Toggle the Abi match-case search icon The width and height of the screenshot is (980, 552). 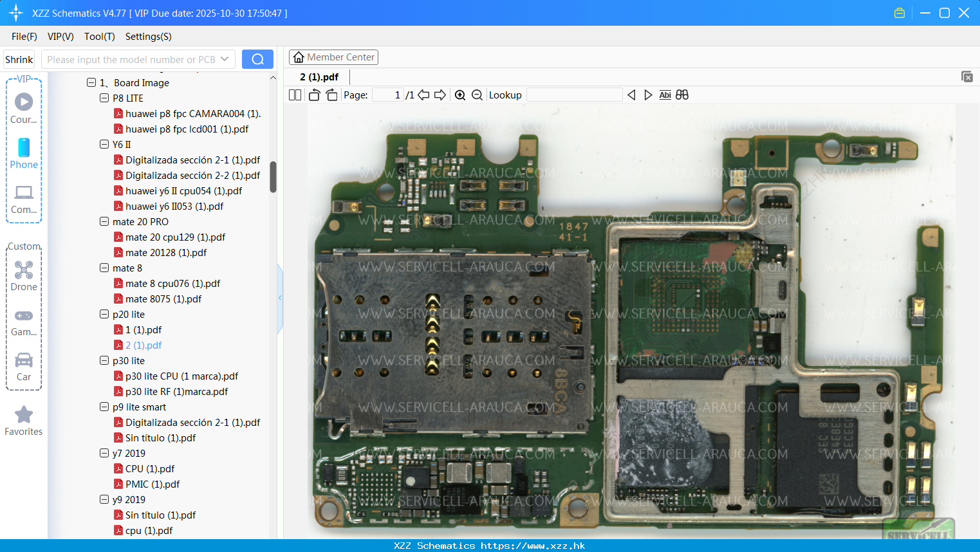click(x=665, y=95)
